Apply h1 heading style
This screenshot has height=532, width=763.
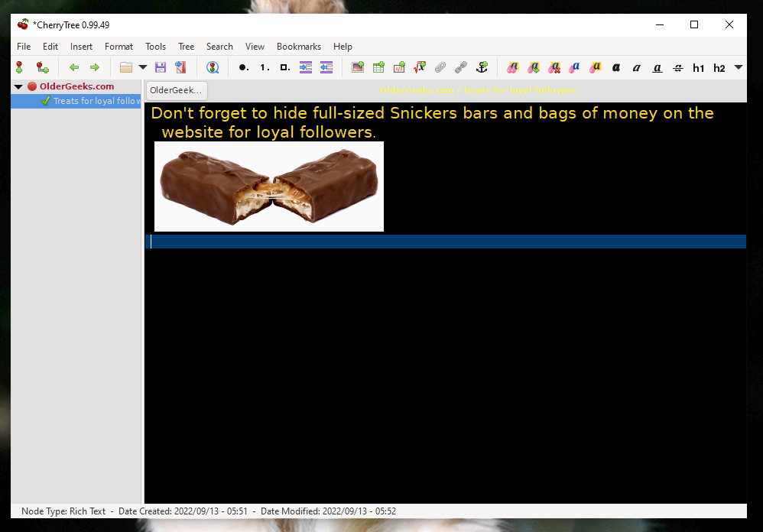coord(698,68)
